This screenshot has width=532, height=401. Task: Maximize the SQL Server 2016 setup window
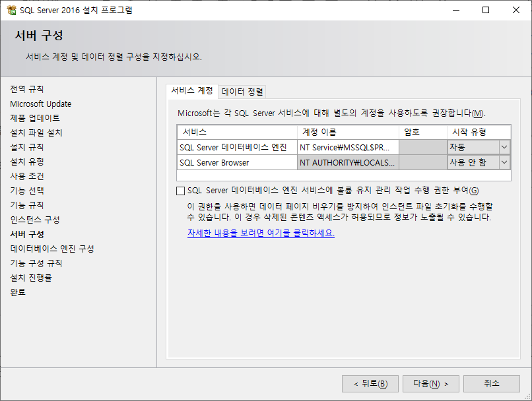click(486, 10)
